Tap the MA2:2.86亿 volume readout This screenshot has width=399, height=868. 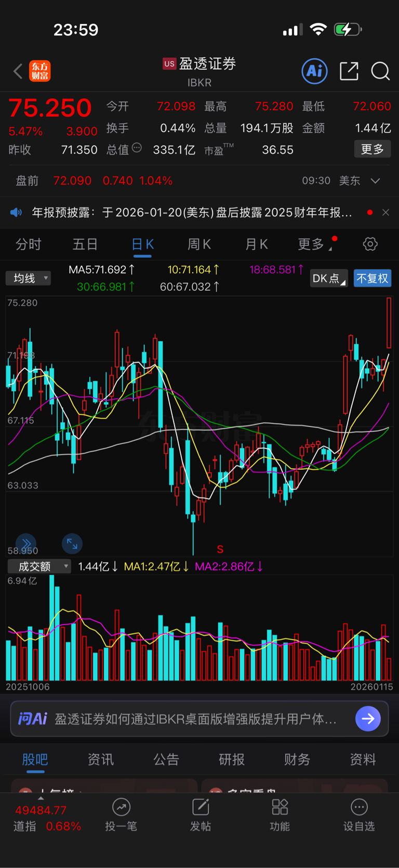[x=229, y=566]
